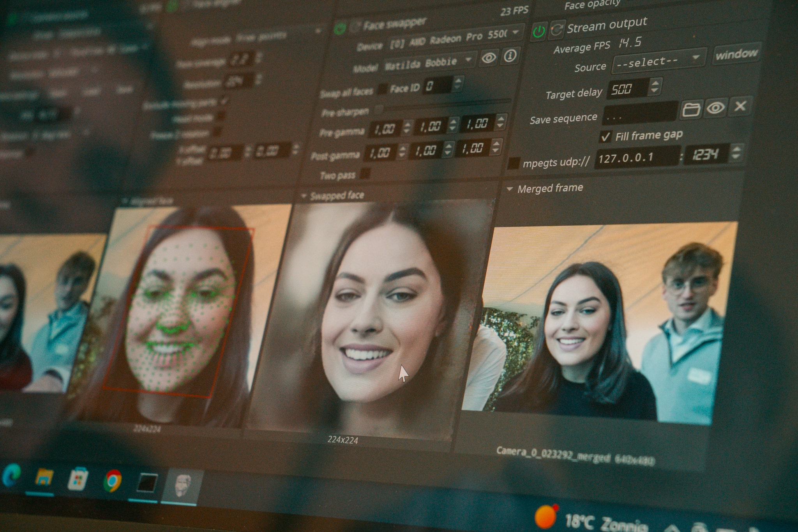Collapse the Swapped face panel
Screen dimensions: 798x532
(304, 196)
